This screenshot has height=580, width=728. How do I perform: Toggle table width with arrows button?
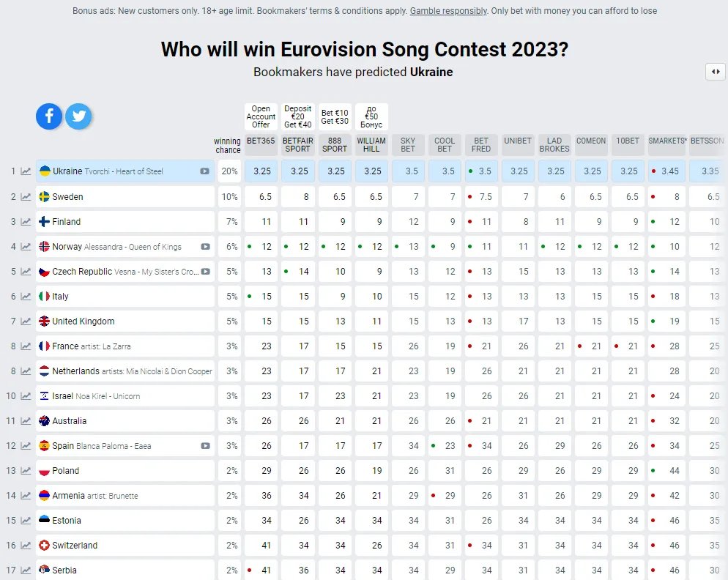click(715, 72)
